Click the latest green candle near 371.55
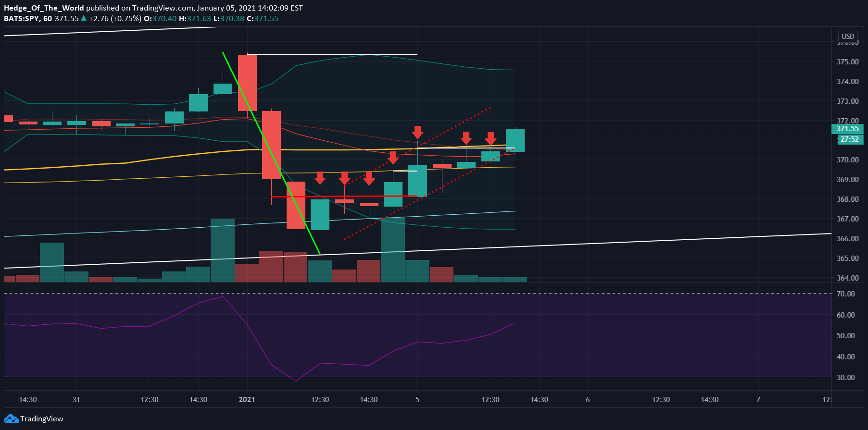This screenshot has height=430, width=868. (x=515, y=140)
